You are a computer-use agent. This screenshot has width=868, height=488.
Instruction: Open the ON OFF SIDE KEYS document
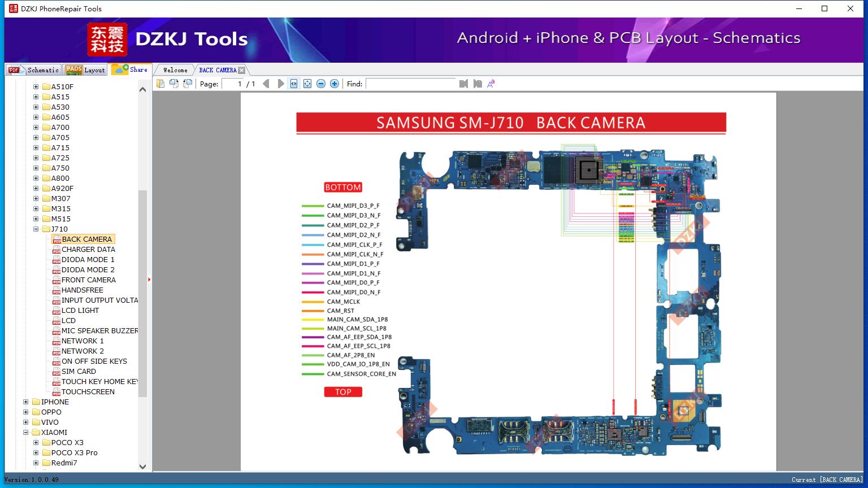point(94,361)
